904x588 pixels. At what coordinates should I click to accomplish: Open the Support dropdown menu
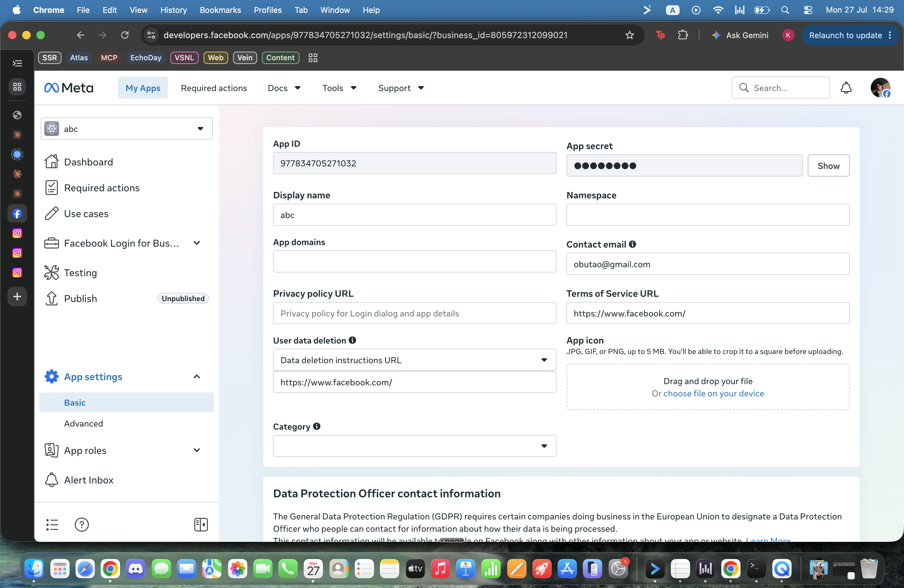(401, 88)
